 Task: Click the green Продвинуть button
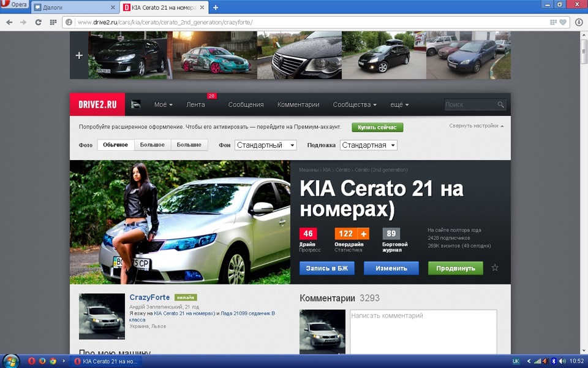[x=456, y=268]
